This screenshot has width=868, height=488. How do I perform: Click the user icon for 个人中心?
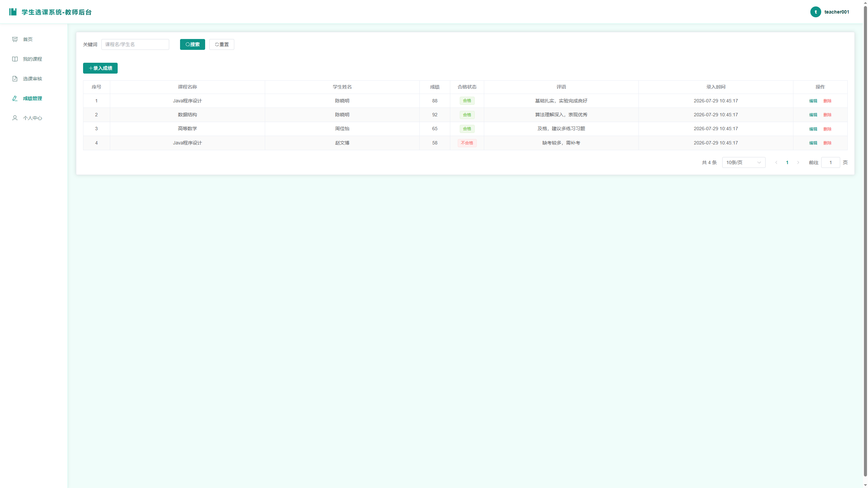[15, 118]
